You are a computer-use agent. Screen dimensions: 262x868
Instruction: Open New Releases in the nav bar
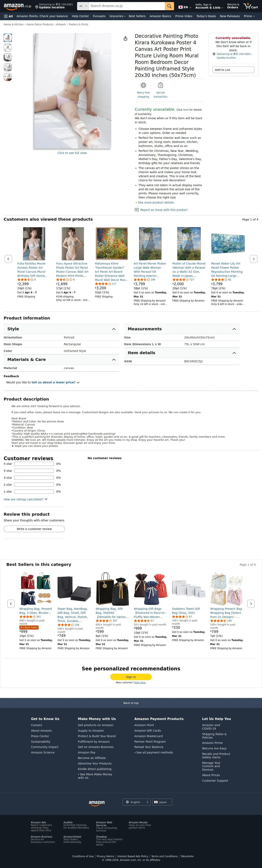point(230,16)
